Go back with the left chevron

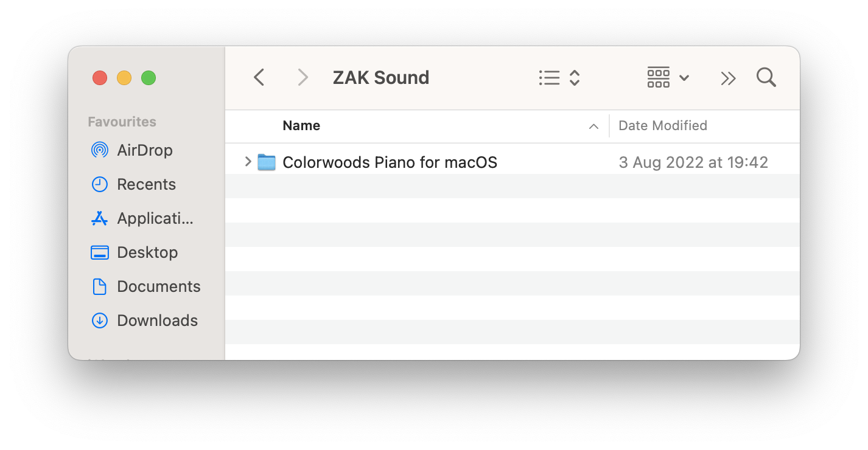coord(259,78)
